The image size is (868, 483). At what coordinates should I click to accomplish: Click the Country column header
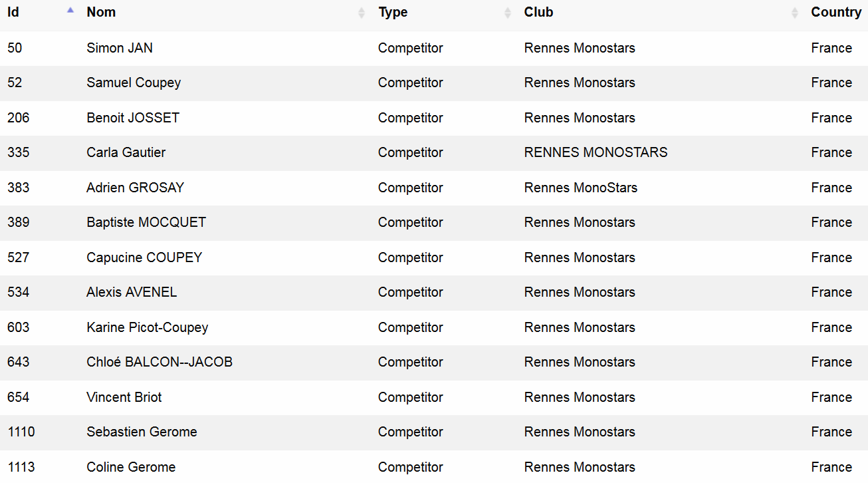tap(835, 13)
